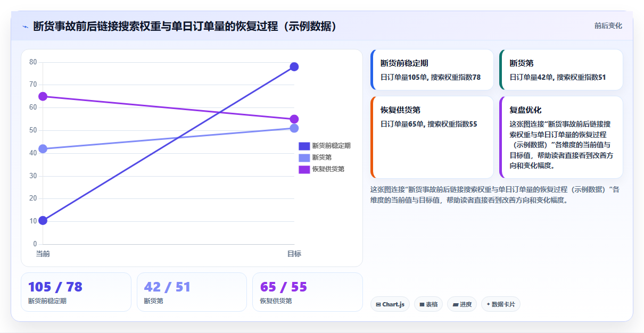Viewport: 644px width, 333px height.
Task: Select the 断货前稳定期 info card title
Action: [404, 63]
